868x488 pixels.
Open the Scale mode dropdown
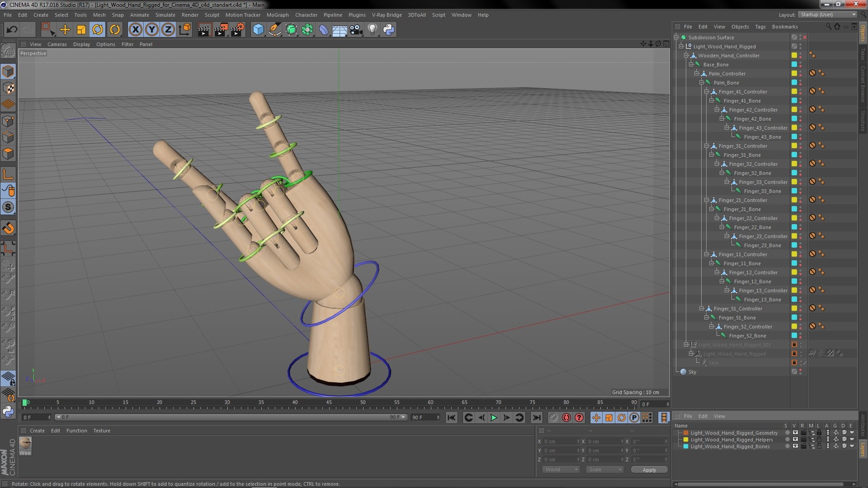click(x=605, y=469)
